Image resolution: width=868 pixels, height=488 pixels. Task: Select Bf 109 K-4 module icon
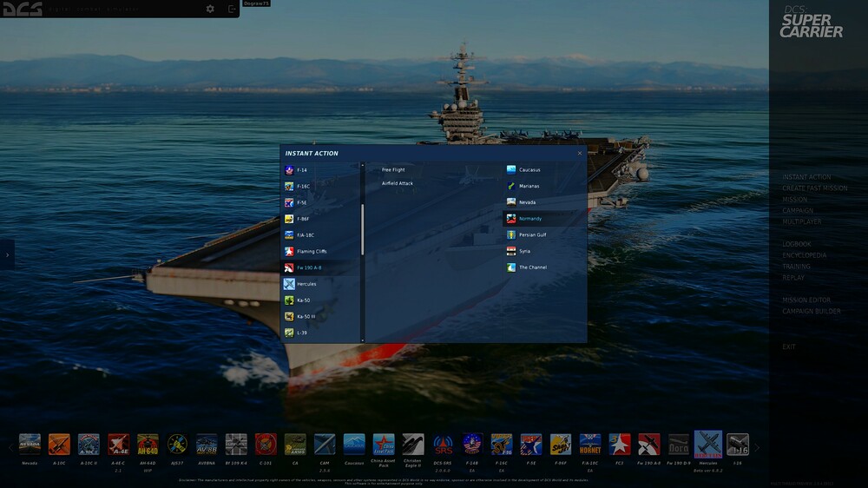tap(236, 445)
